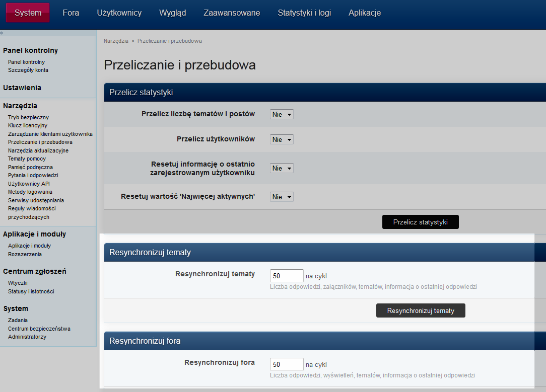Click the 'Resynchronizuj tematy' button
The height and width of the screenshot is (392, 546).
tap(420, 310)
